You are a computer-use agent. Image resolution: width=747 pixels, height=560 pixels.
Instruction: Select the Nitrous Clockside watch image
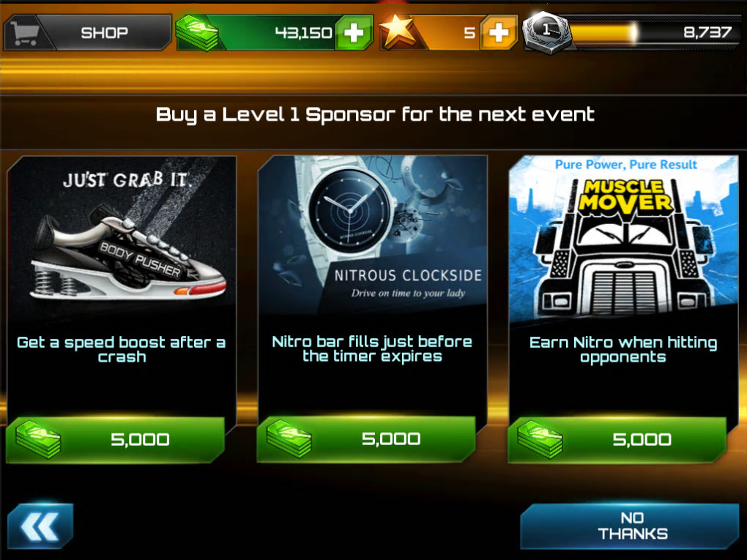point(373,236)
